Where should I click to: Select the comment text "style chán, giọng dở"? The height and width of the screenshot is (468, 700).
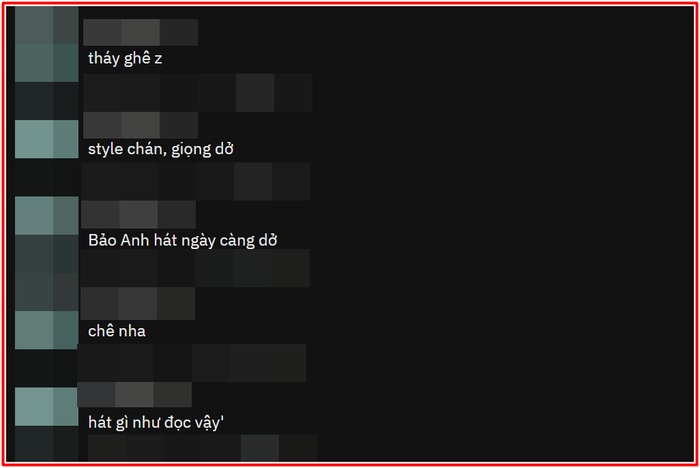pyautogui.click(x=161, y=149)
